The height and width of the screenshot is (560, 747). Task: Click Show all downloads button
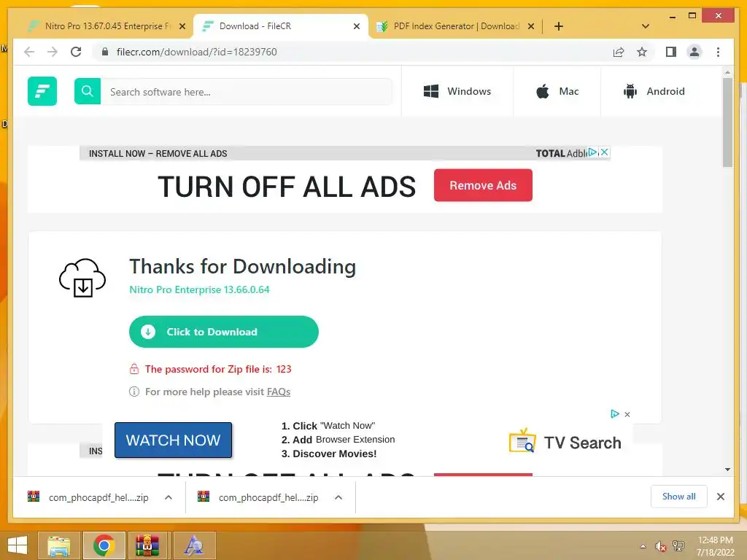coord(679,497)
